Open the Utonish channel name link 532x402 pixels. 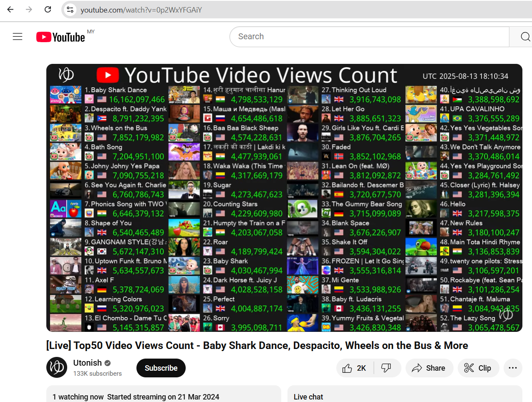[x=87, y=363]
